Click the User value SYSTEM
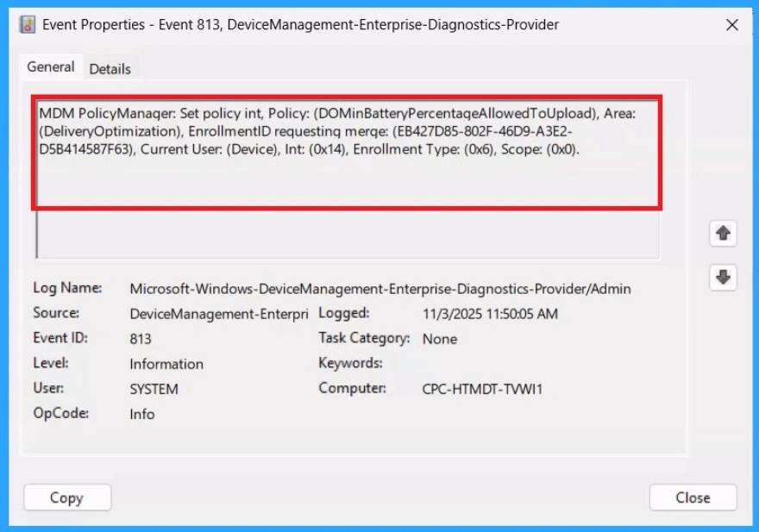The height and width of the screenshot is (532, 759). (154, 389)
